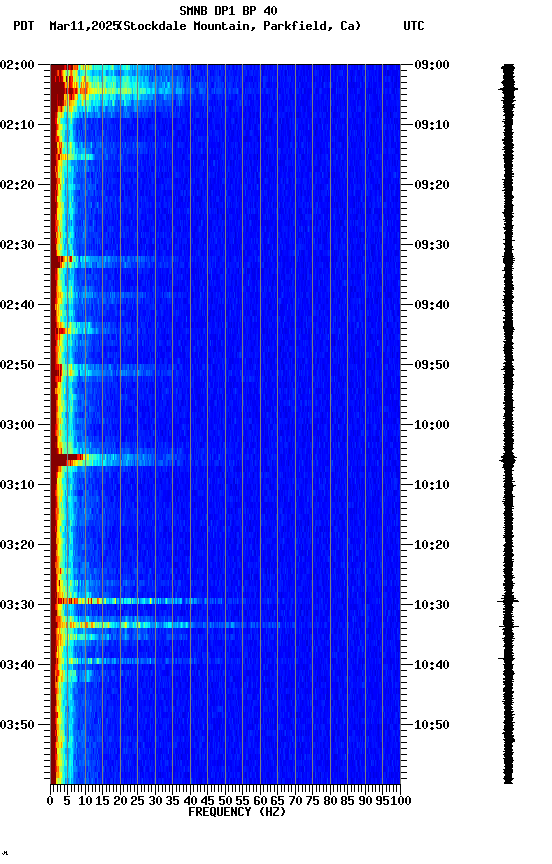552x864 pixels.
Task: Click the broadband event streak near 03:33
Action: click(171, 625)
